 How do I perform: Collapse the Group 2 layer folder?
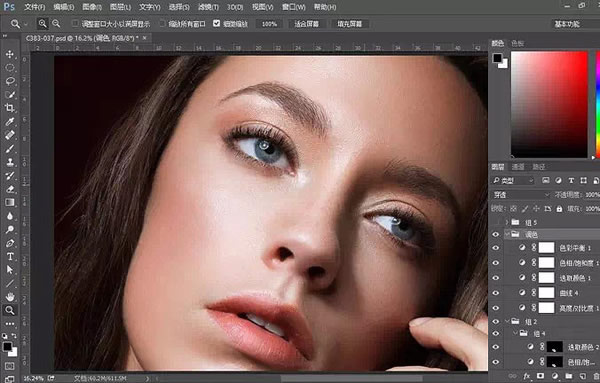click(507, 321)
